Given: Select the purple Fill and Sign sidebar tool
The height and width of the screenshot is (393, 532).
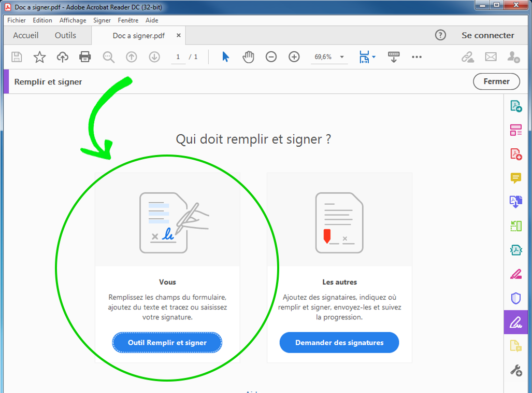Looking at the screenshot, I should [x=516, y=322].
